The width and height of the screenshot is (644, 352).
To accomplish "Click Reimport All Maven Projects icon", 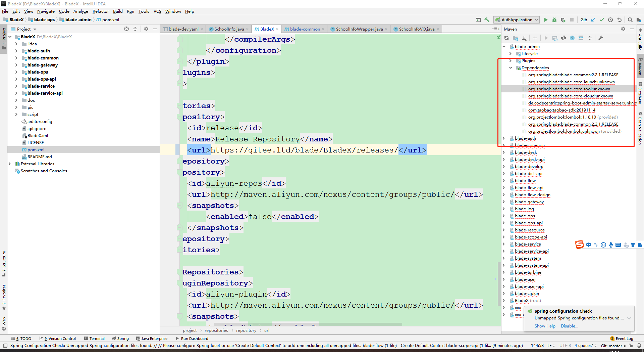I will 506,38.
